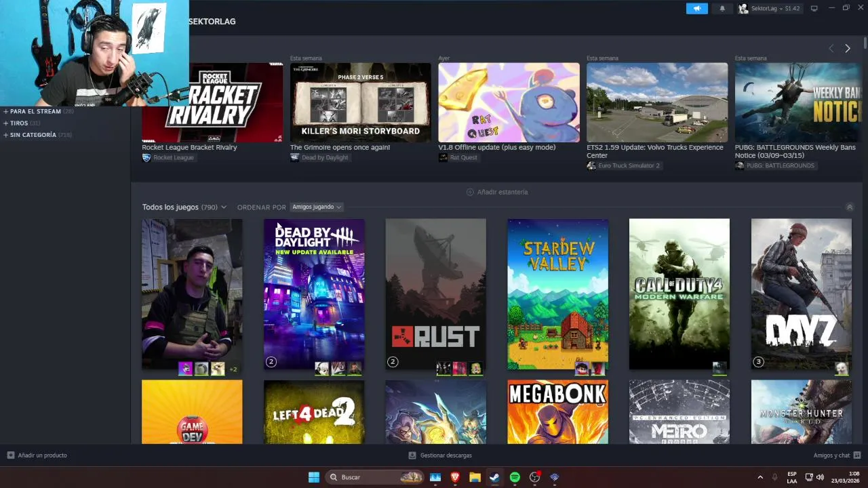Screen dimensions: 868x488
Task: Open Amigos y chat panel
Action: pos(837,455)
